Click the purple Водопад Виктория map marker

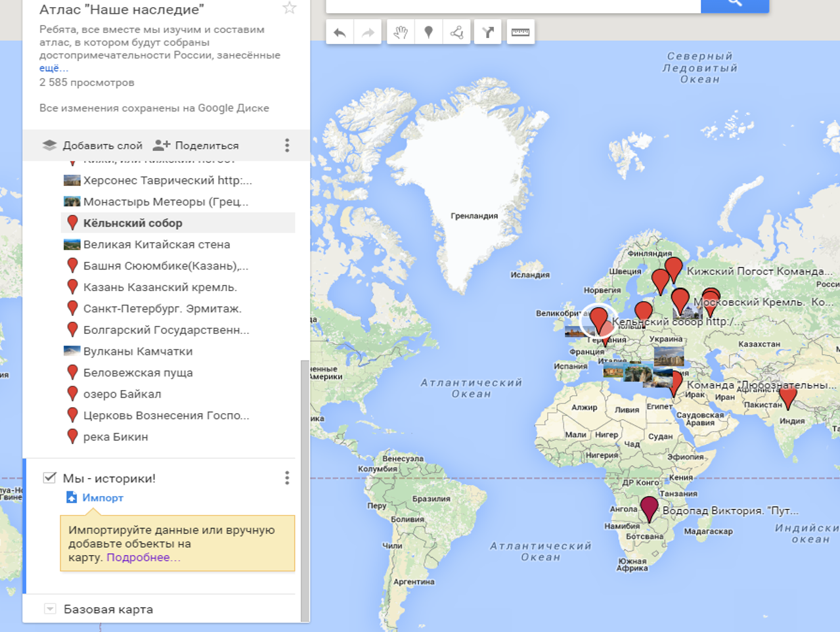pos(649,507)
